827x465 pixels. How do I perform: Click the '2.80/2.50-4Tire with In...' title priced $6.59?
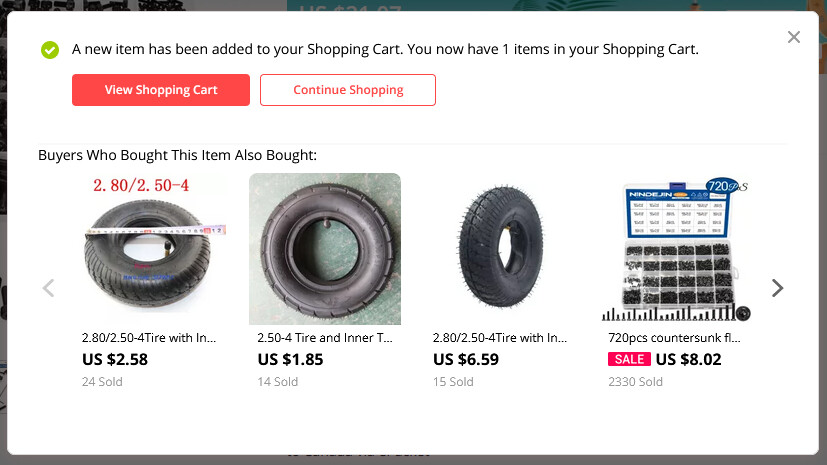[x=500, y=338]
